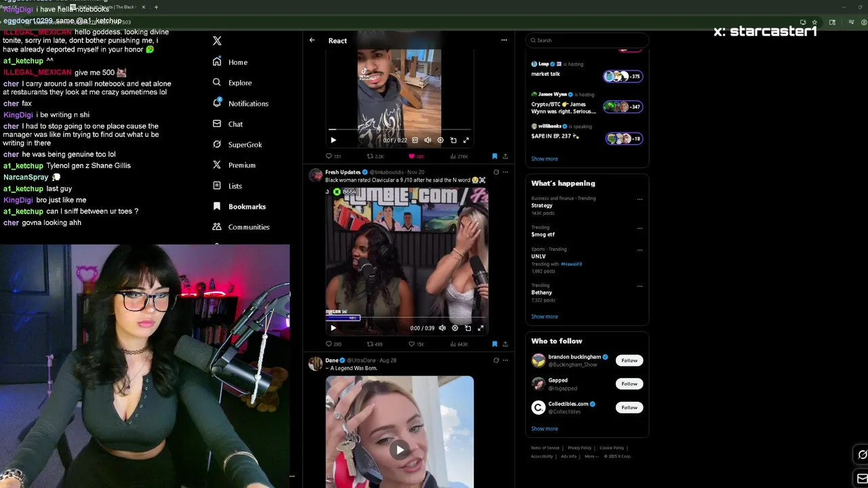Repost the post with 2.2K reposts
The width and height of the screenshot is (868, 488).
(375, 157)
